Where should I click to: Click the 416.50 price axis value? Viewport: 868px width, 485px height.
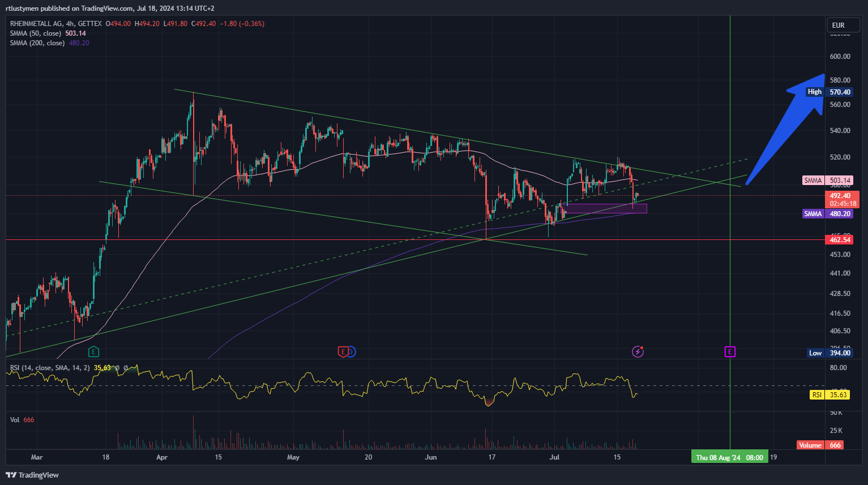[x=840, y=314]
